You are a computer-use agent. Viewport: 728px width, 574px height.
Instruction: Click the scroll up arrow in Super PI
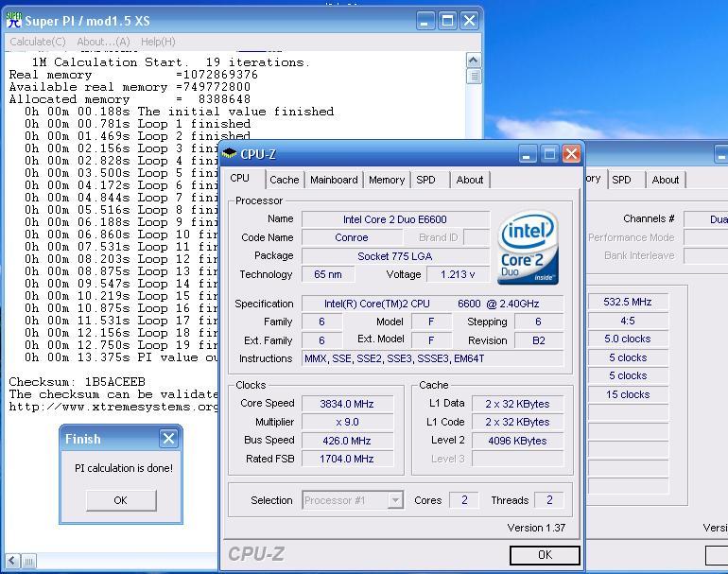point(473,60)
